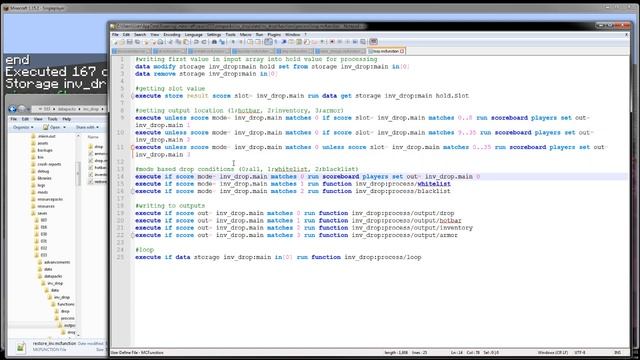
Task: Click the Open file icon in Notepad++ toolbar
Action: pos(122,42)
